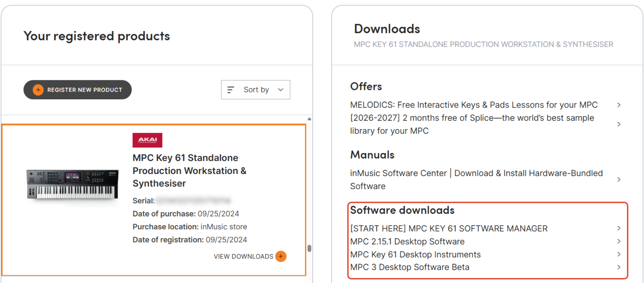Click the Akai Professional red logo
The height and width of the screenshot is (283, 644).
click(x=147, y=140)
